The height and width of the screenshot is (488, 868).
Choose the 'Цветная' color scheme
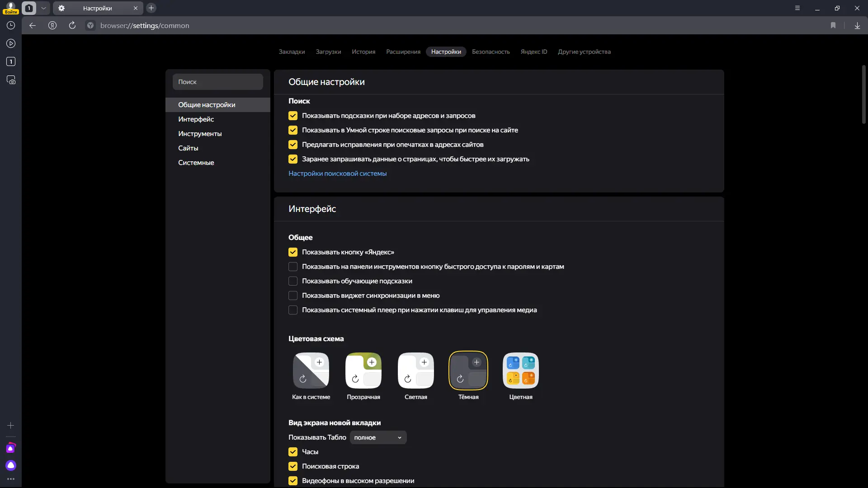coord(520,371)
